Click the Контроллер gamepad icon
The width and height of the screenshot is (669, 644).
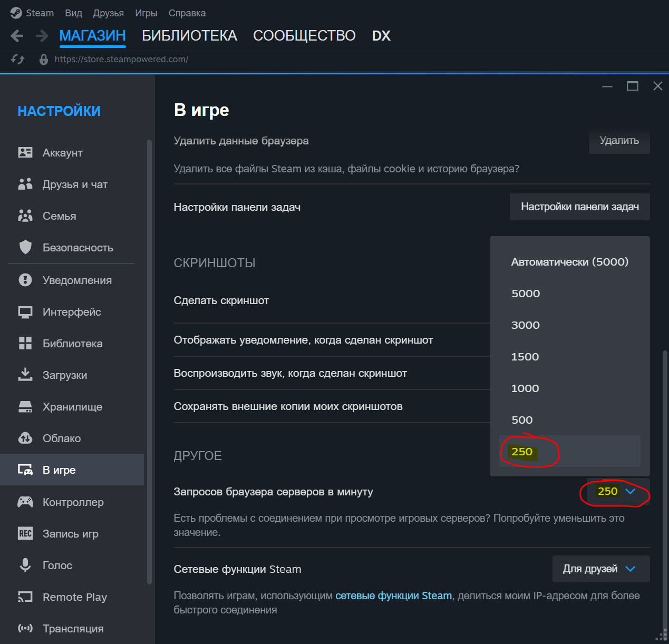coord(25,502)
